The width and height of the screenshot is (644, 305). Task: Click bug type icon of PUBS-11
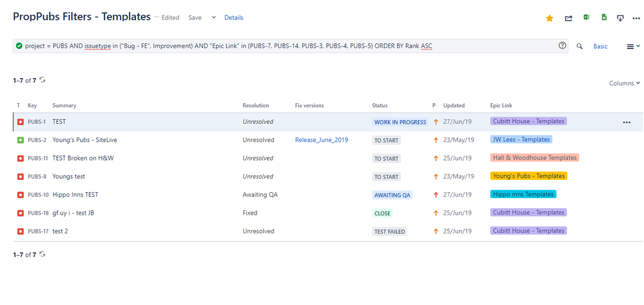point(21,158)
